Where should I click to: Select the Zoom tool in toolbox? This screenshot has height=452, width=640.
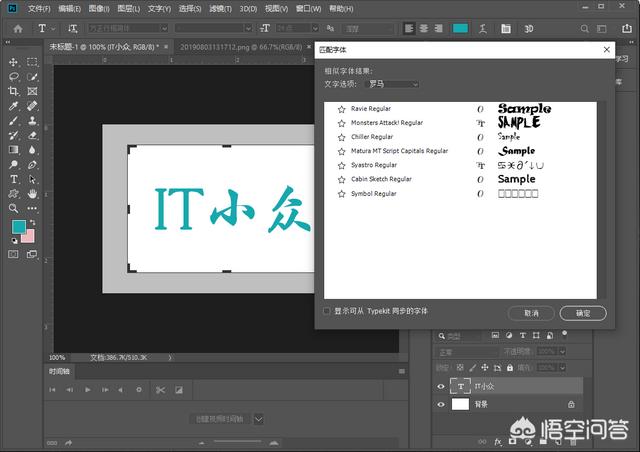(x=13, y=208)
